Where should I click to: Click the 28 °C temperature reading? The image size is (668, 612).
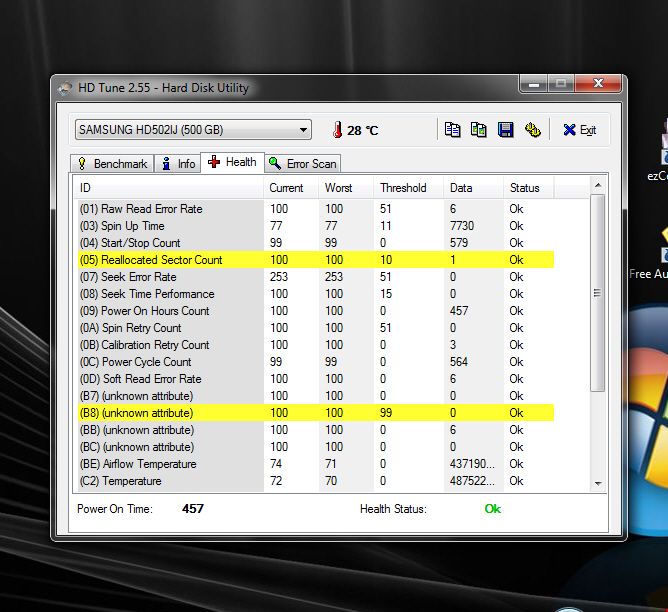[x=363, y=130]
